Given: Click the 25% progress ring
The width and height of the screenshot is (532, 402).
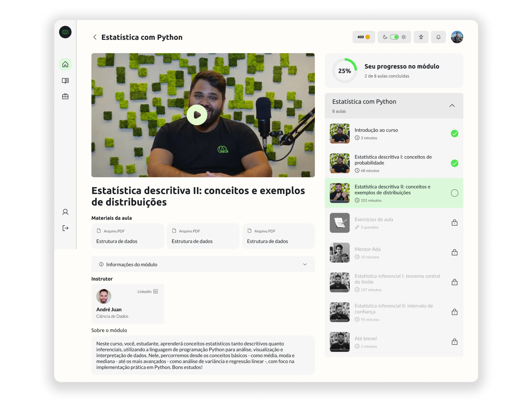Looking at the screenshot, I should click(x=344, y=71).
